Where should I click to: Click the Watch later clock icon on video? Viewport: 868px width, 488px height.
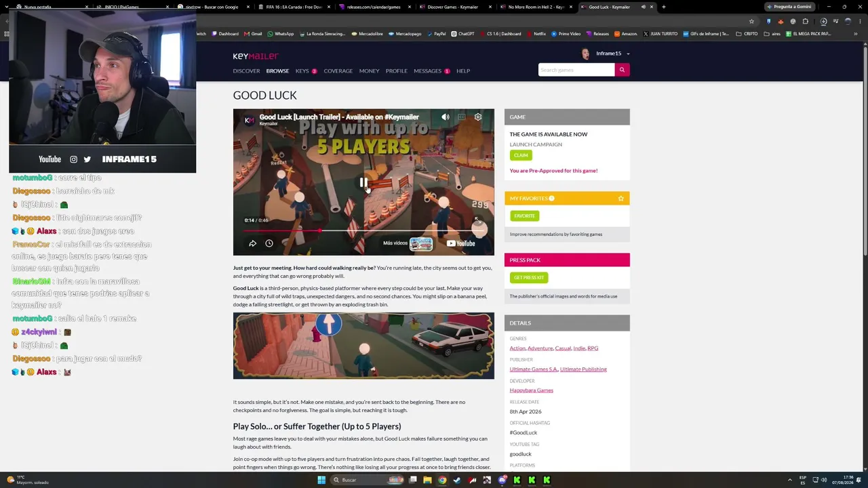click(269, 243)
